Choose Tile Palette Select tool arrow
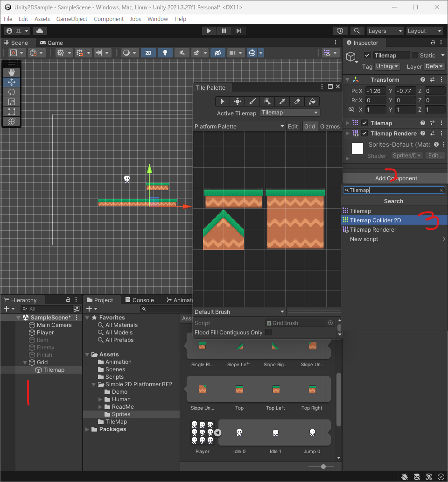The height and width of the screenshot is (482, 448). tap(223, 101)
